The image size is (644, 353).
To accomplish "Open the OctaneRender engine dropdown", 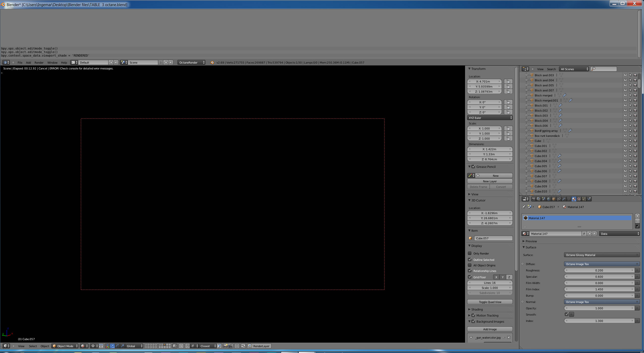I will click(x=191, y=62).
